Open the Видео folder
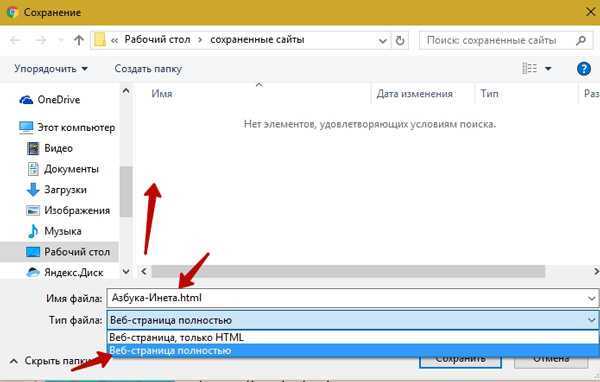 tap(59, 148)
